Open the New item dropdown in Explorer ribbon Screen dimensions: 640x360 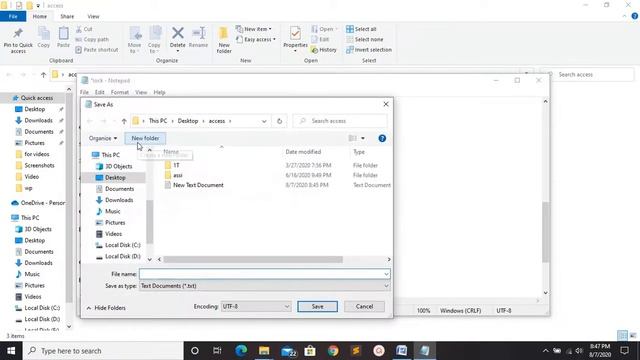point(253,29)
